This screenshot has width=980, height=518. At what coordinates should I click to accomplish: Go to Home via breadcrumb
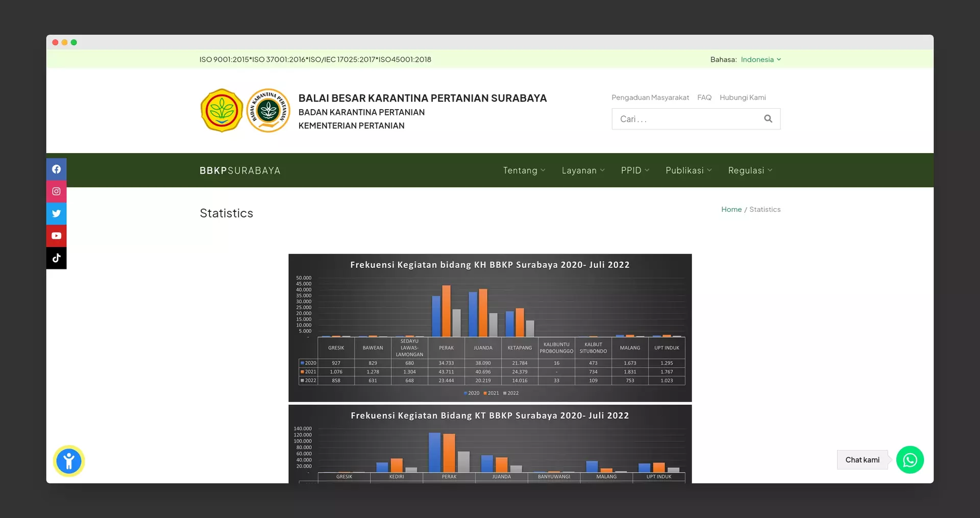tap(731, 210)
